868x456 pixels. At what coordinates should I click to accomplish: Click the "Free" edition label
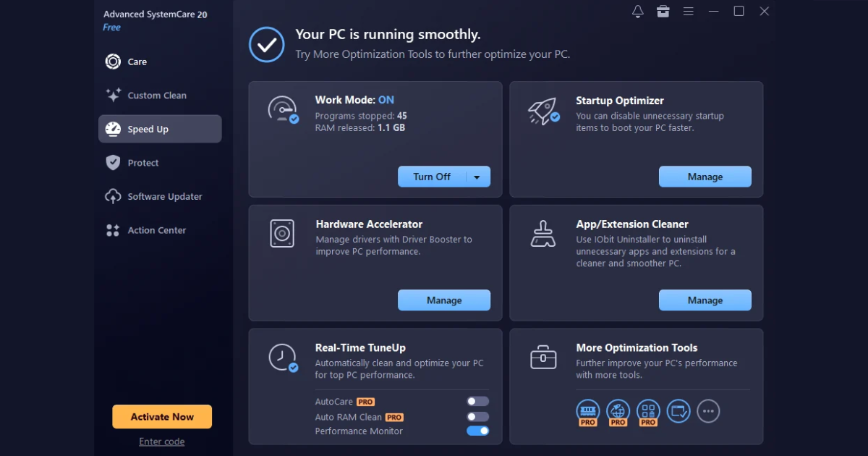pyautogui.click(x=112, y=28)
